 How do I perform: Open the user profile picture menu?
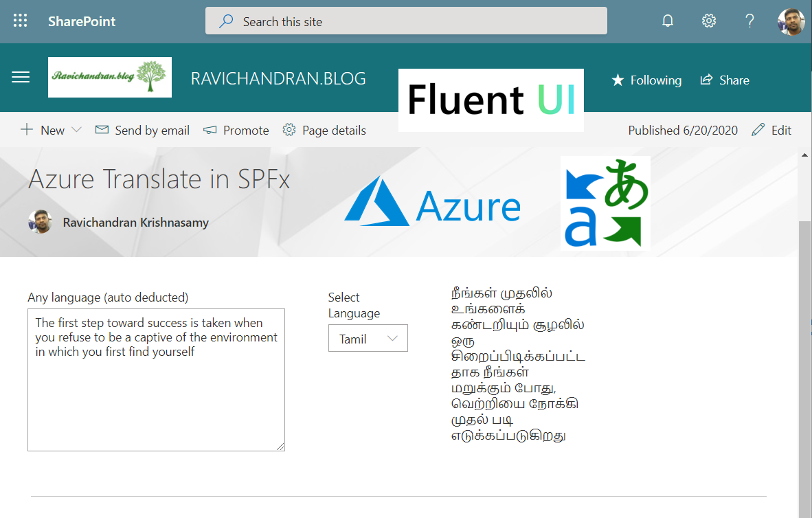coord(791,21)
